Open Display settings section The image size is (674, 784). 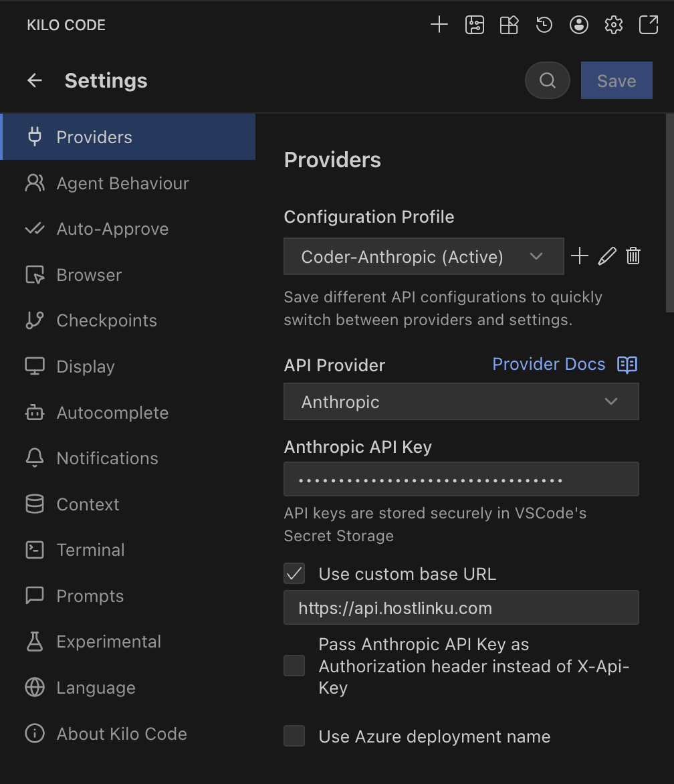[129, 367]
